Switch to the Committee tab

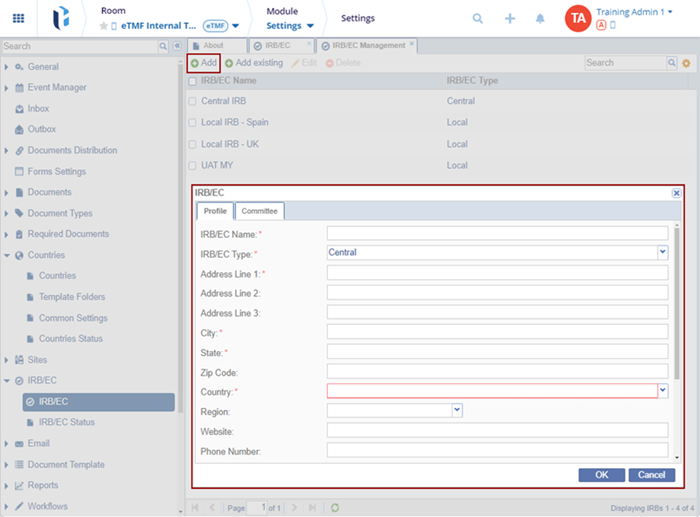[x=260, y=211]
